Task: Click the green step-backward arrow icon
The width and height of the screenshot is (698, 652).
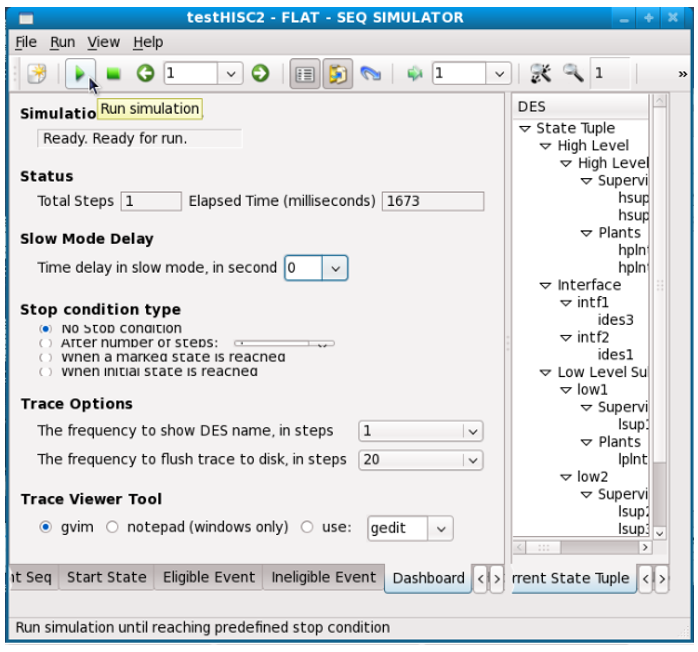Action: coord(145,73)
